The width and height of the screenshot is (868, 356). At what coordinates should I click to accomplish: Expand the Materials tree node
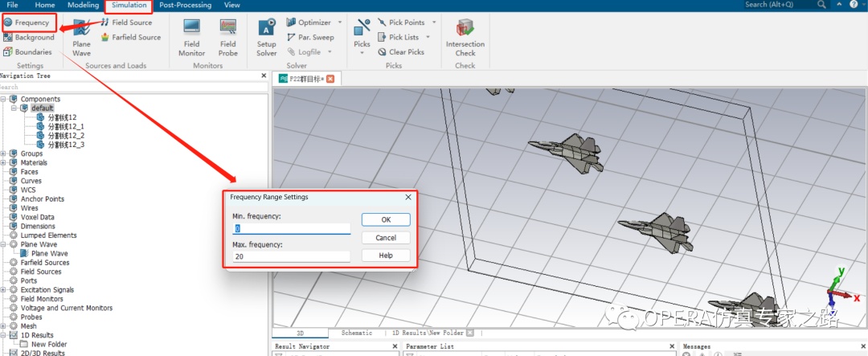[x=4, y=163]
